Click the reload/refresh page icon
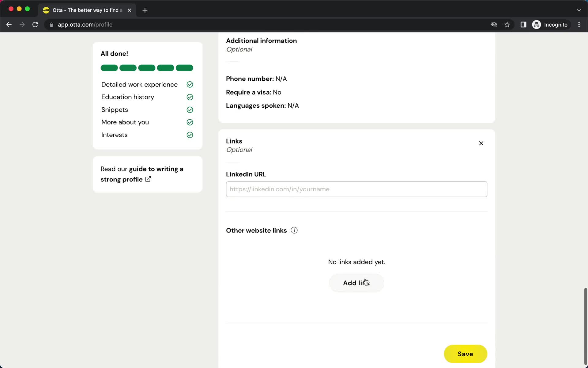 pos(36,25)
